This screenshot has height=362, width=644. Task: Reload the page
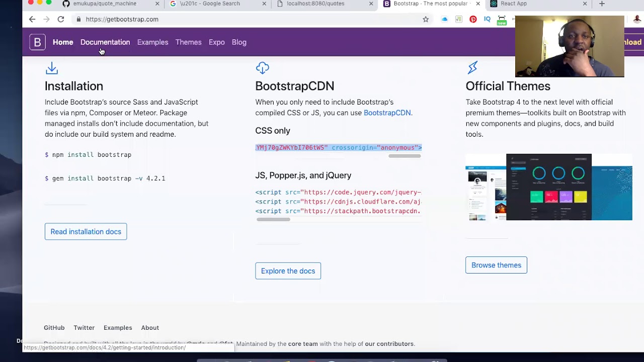coord(61,19)
